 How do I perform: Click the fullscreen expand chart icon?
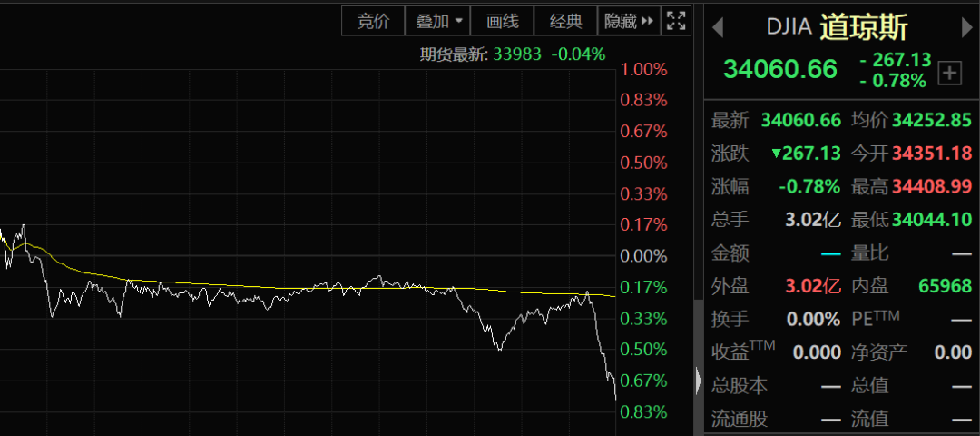(676, 21)
